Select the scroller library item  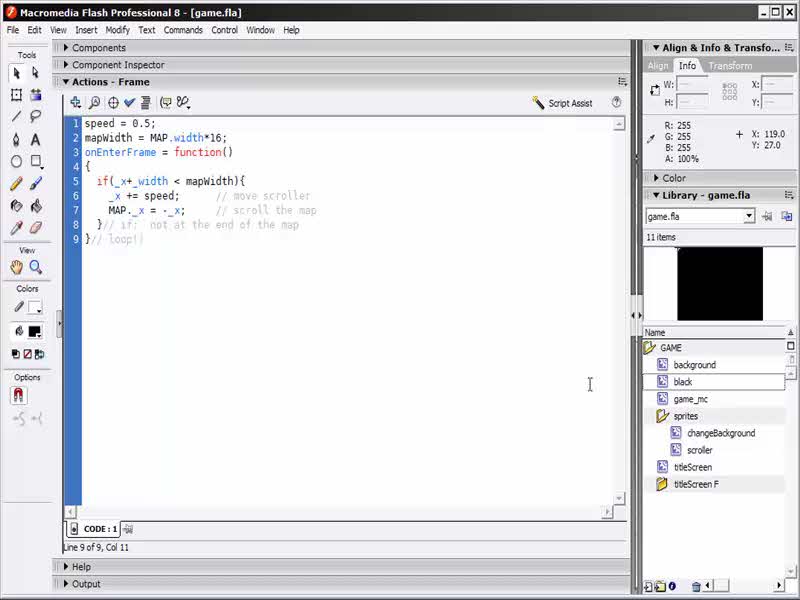[x=699, y=450]
